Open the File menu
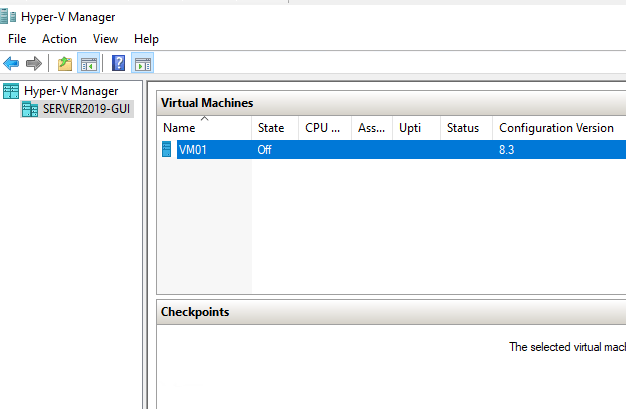This screenshot has width=626, height=409. (x=17, y=39)
